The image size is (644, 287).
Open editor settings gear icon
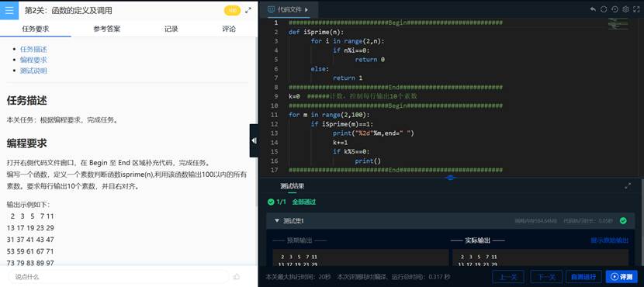(626, 9)
